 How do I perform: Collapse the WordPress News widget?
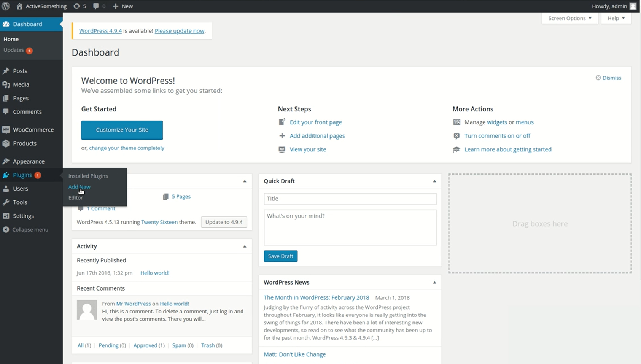(x=434, y=283)
